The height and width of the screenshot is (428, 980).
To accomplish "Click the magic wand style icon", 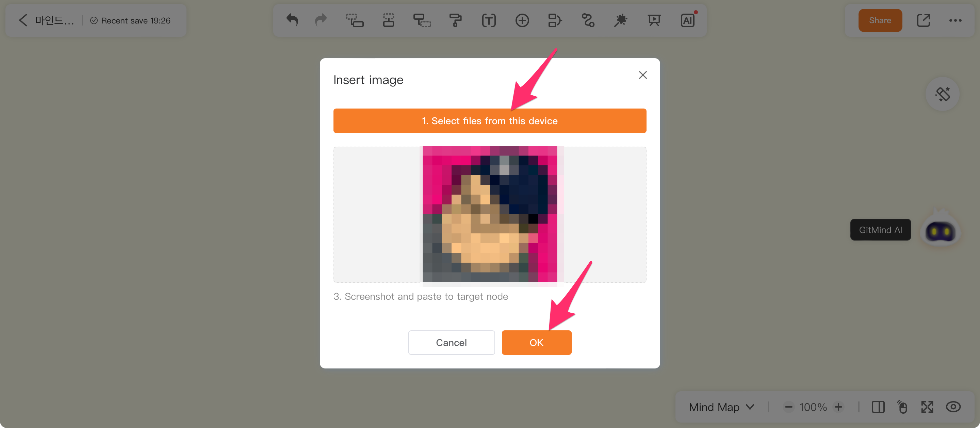I will 620,20.
